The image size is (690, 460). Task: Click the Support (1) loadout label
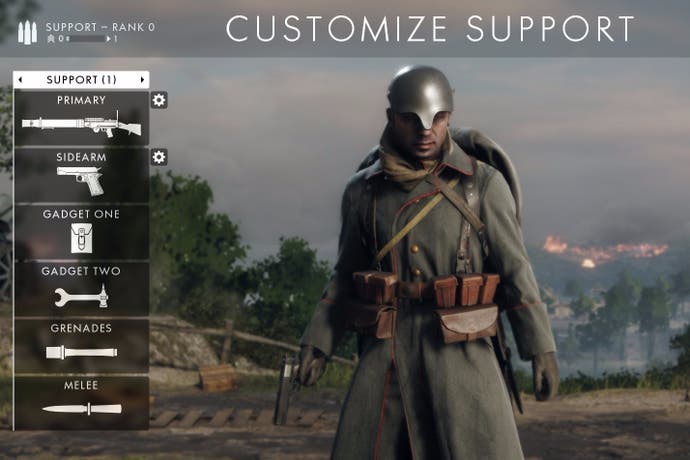click(x=81, y=80)
